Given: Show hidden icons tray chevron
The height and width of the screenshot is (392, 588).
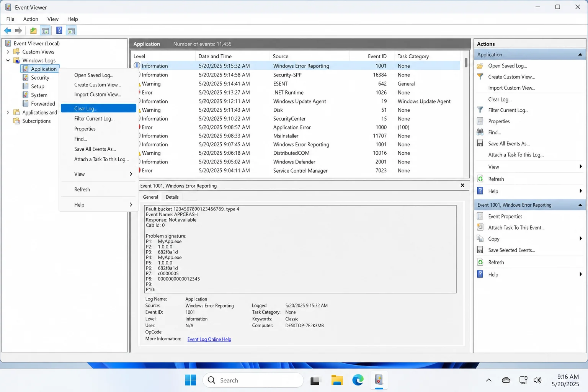Looking at the screenshot, I should (488, 380).
